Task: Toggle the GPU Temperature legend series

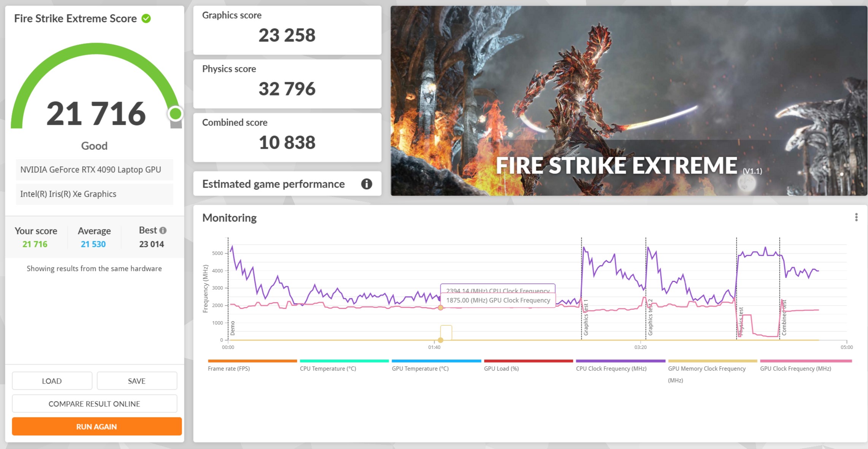Action: (420, 368)
